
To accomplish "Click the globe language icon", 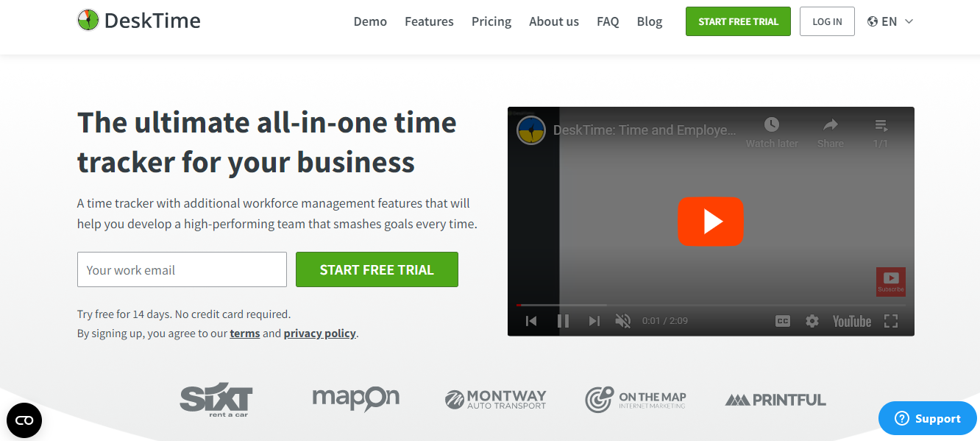I will (x=873, y=21).
